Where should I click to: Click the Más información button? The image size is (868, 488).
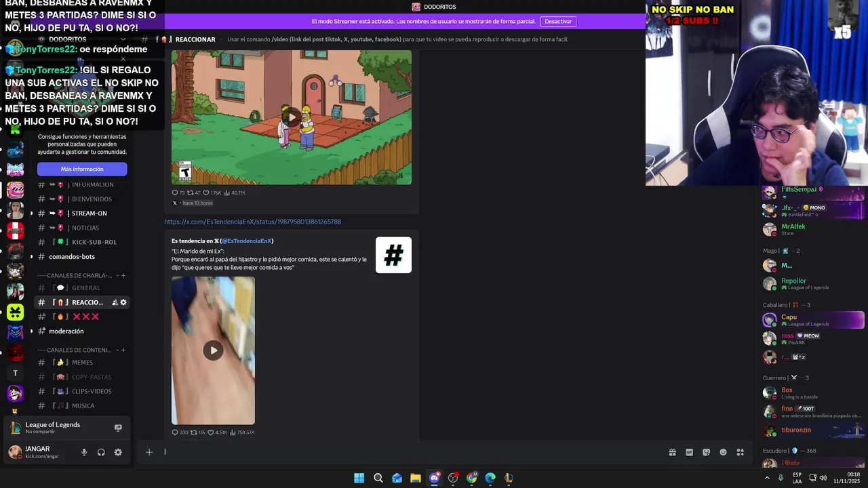[x=82, y=169]
